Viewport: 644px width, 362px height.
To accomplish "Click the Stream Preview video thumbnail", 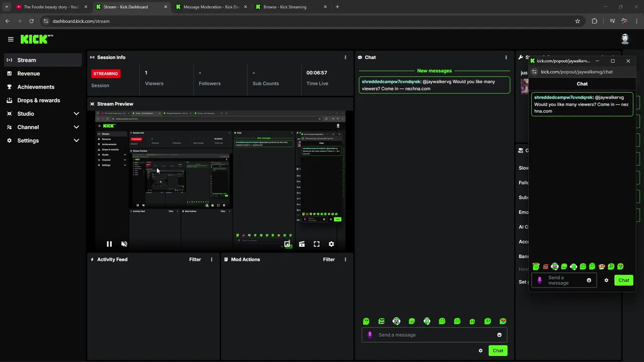I will point(220,181).
